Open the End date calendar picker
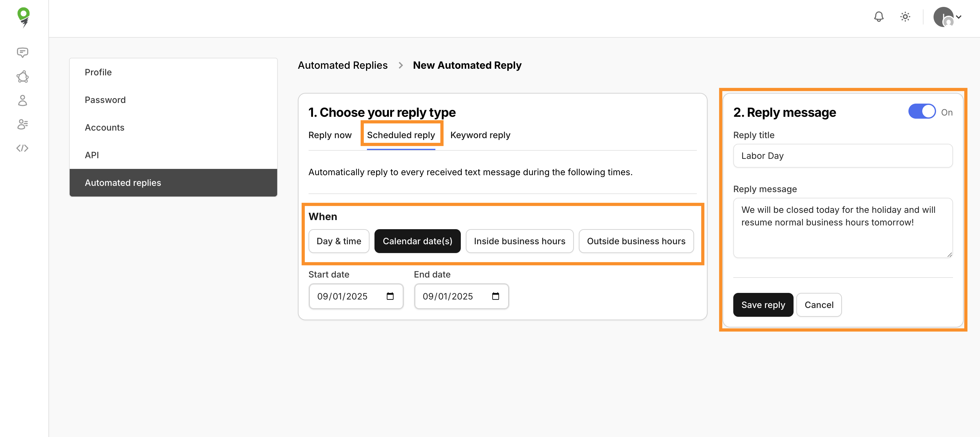Image resolution: width=980 pixels, height=437 pixels. [495, 296]
